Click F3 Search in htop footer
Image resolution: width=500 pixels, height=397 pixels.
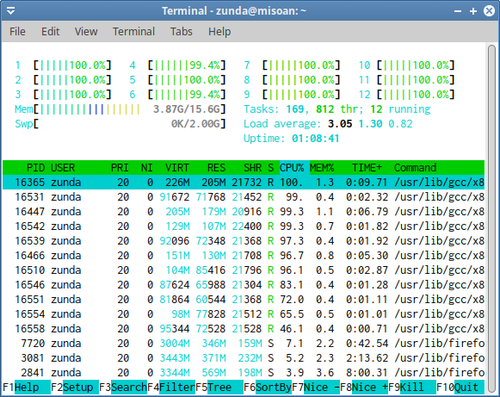[x=123, y=387]
